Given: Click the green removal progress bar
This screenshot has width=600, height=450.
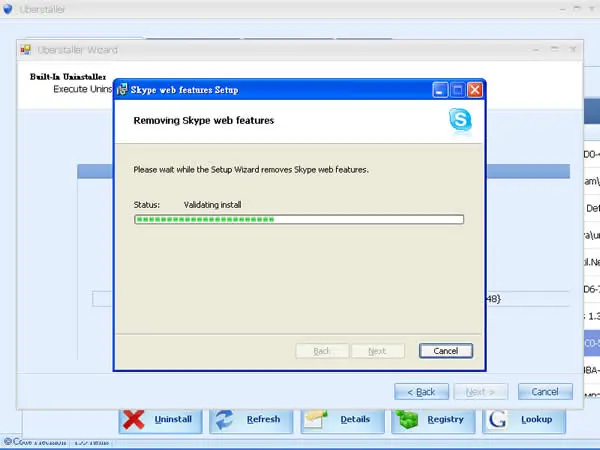Looking at the screenshot, I should (299, 219).
